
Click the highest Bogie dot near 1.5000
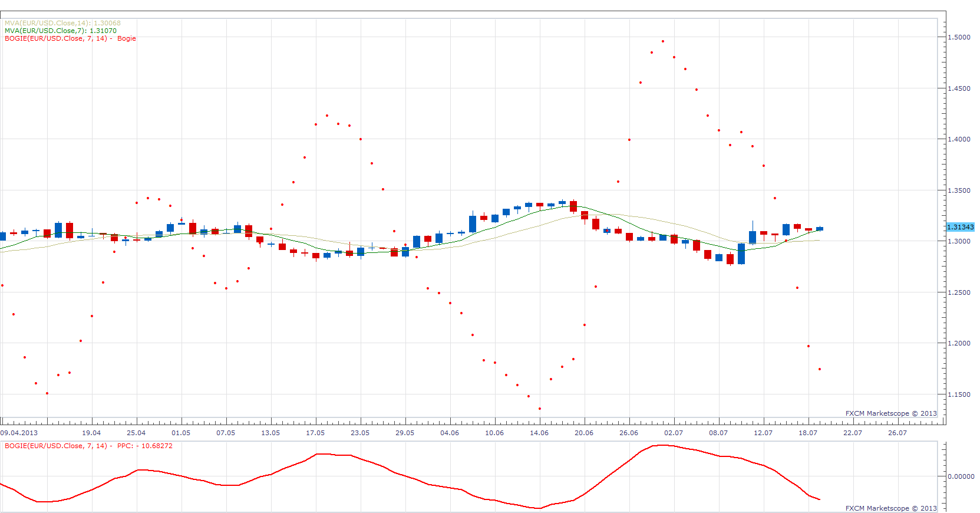[663, 41]
